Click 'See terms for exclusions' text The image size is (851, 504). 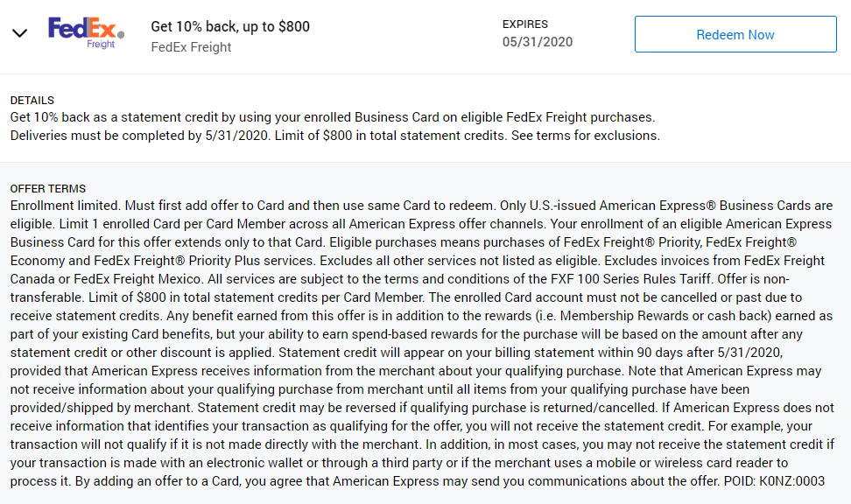click(x=584, y=136)
